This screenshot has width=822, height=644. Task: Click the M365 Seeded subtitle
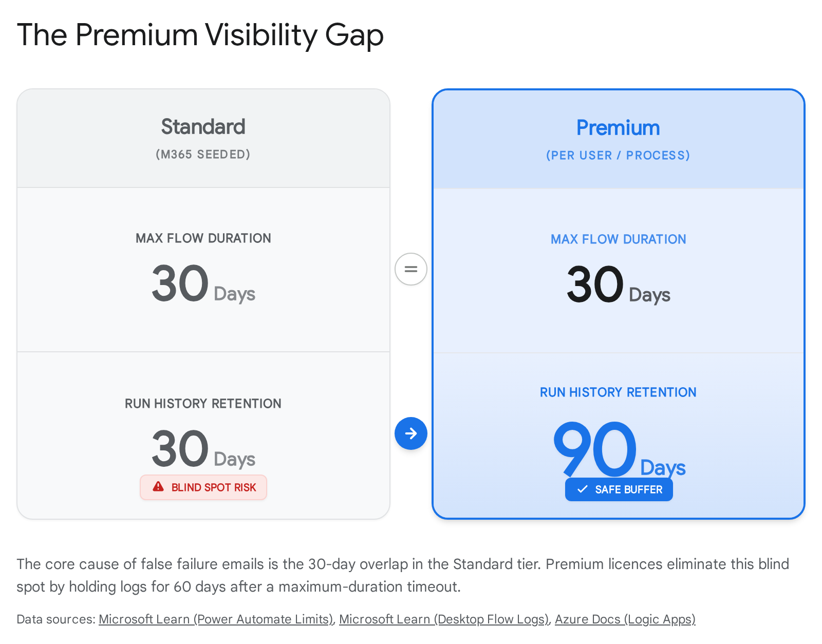(x=203, y=155)
